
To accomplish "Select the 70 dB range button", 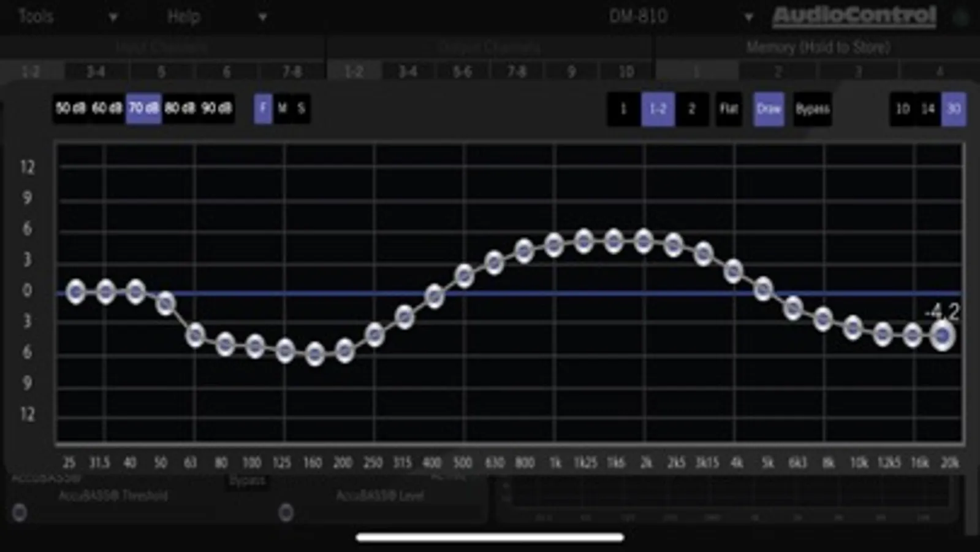I will (143, 109).
